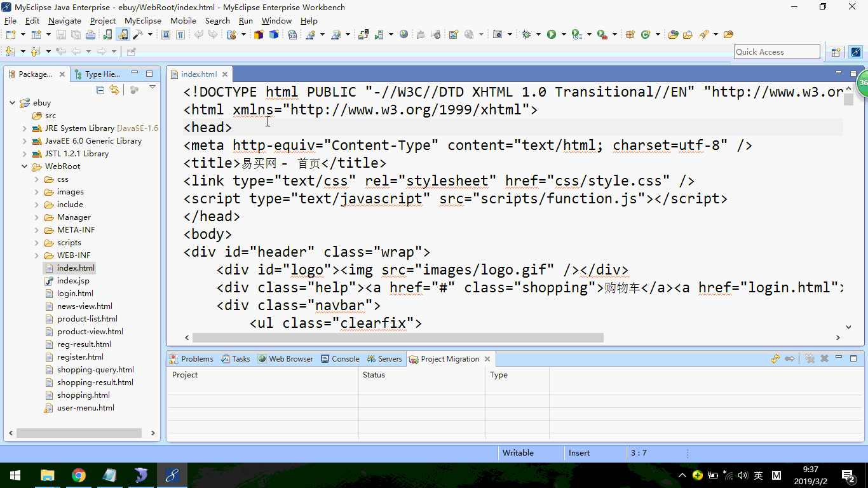868x488 pixels.
Task: Click the Search flashlight toolbar icon
Action: 703,34
